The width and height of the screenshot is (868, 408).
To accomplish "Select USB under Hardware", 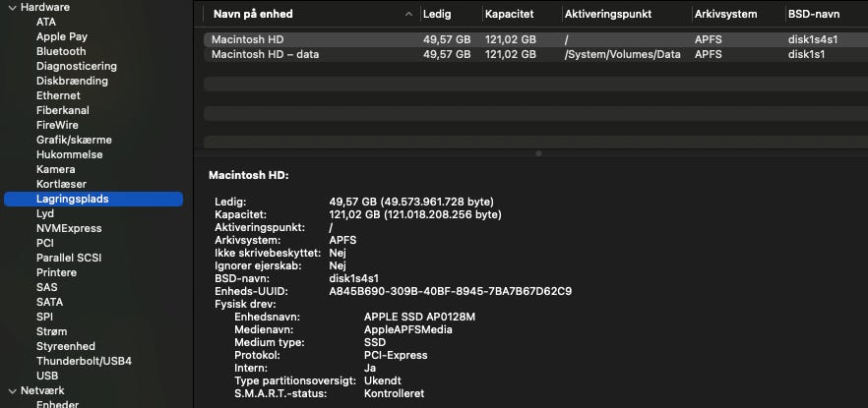I will [x=47, y=376].
